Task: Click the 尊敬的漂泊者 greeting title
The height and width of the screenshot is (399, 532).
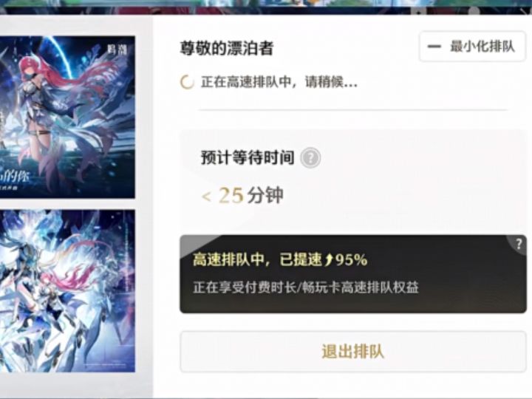Action: (226, 49)
